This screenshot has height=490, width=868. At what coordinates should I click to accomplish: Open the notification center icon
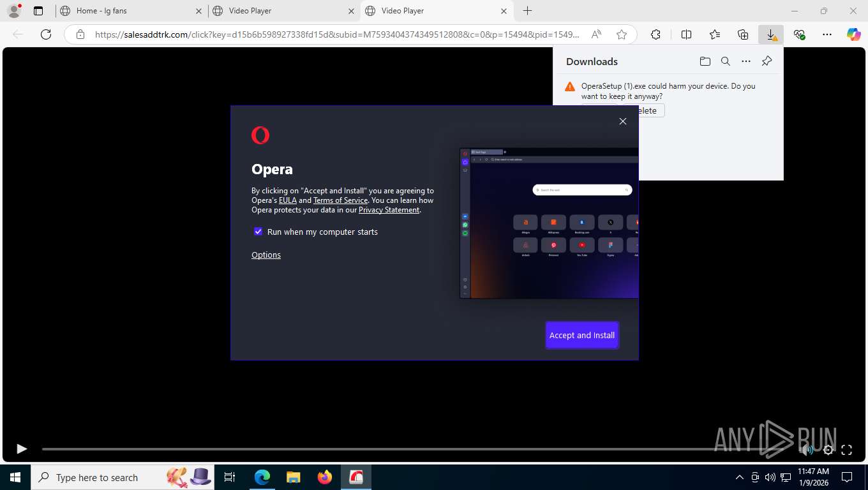click(x=847, y=477)
